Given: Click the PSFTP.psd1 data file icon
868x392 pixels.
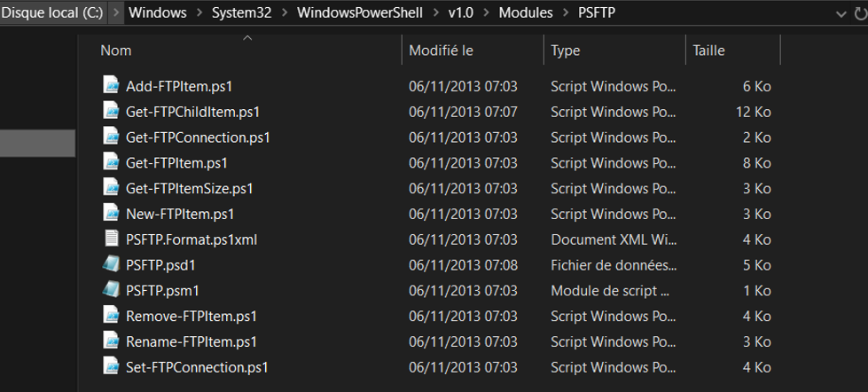Looking at the screenshot, I should tap(111, 264).
